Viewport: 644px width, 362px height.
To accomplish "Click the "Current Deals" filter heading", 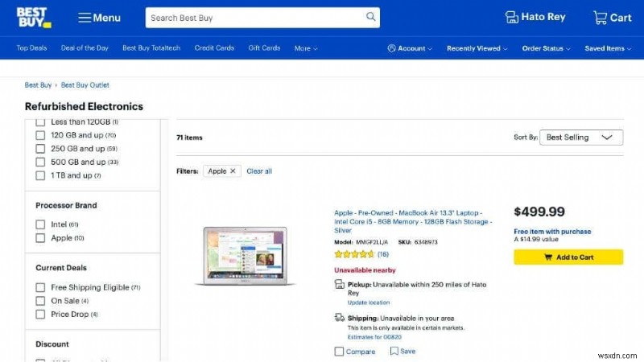I will 61,268.
